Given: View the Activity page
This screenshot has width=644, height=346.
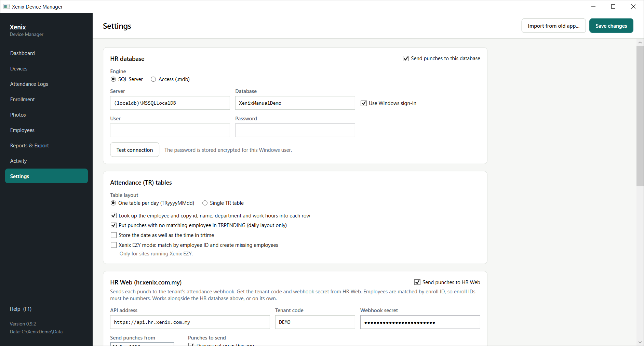Looking at the screenshot, I should click(x=46, y=161).
